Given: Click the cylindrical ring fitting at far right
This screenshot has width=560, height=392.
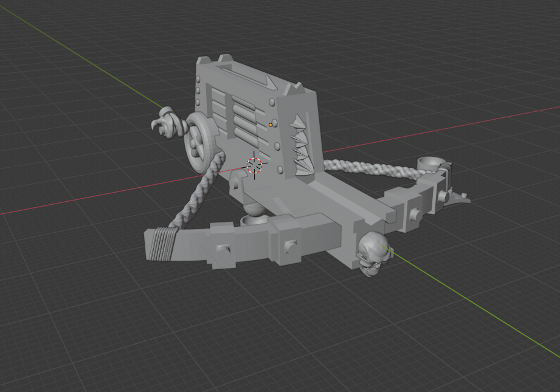Looking at the screenshot, I should (430, 164).
